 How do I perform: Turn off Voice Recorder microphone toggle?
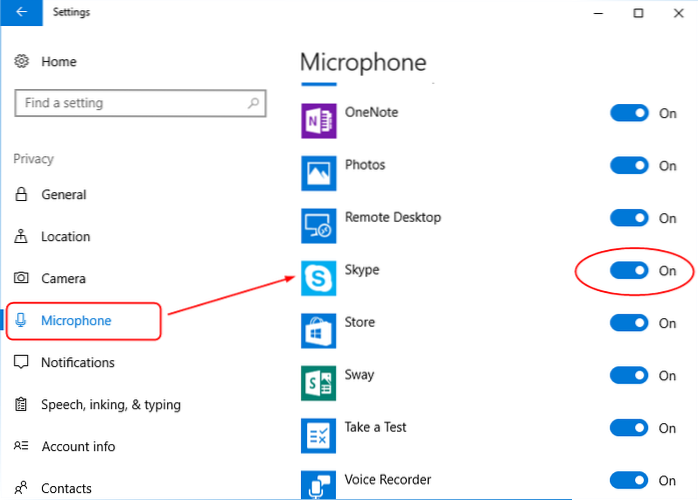629,480
